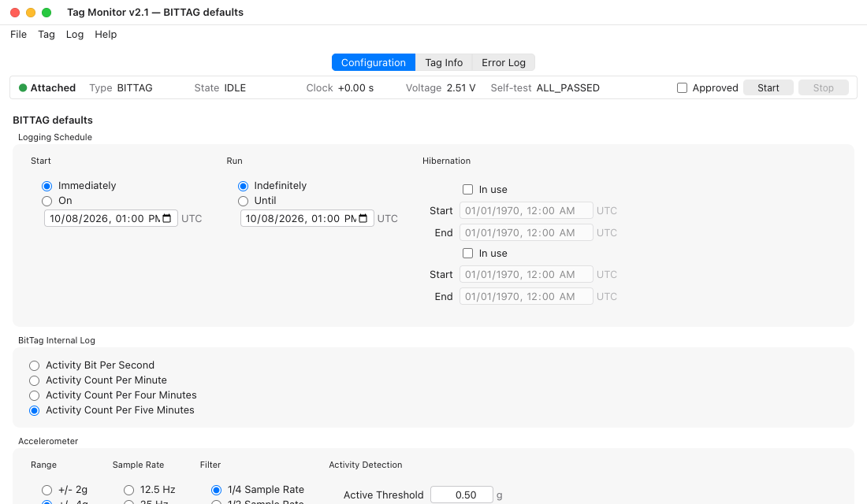Click the green Attached status indicator

tap(23, 88)
